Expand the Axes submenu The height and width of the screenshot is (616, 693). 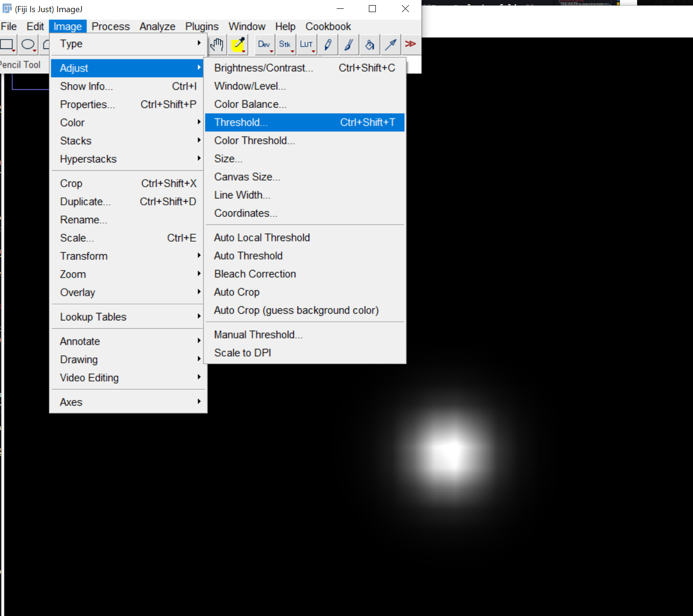coord(128,402)
